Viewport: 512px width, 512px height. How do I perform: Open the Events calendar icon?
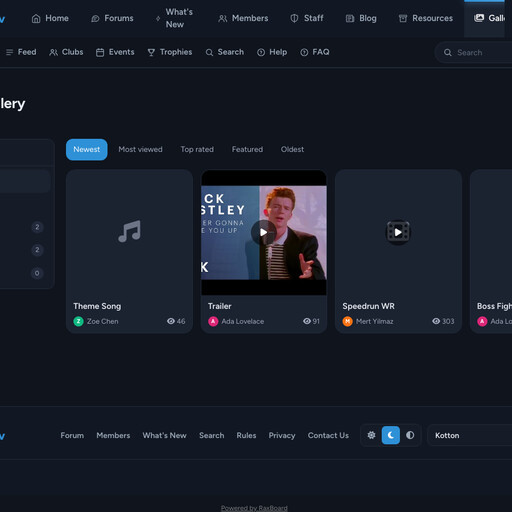[x=100, y=52]
